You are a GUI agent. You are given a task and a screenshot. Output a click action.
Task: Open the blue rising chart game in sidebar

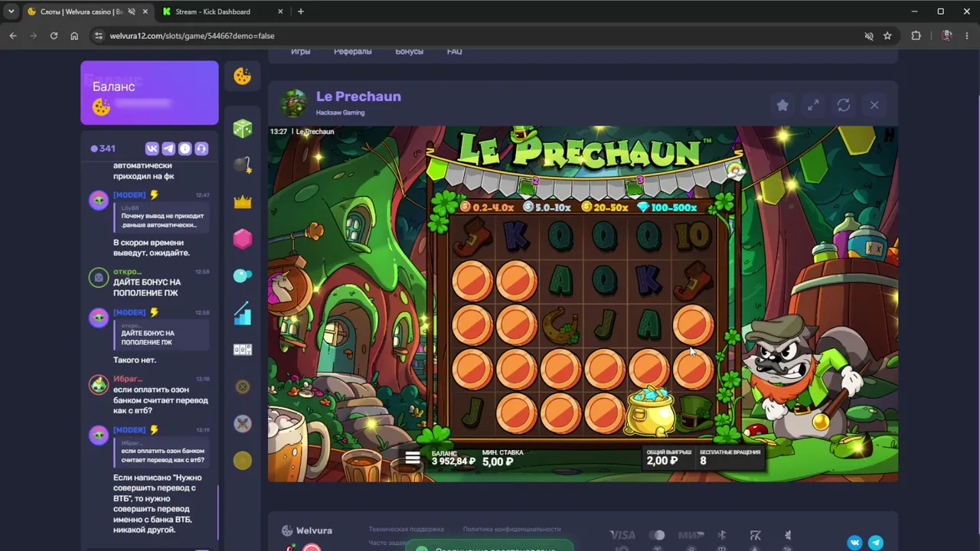(243, 313)
